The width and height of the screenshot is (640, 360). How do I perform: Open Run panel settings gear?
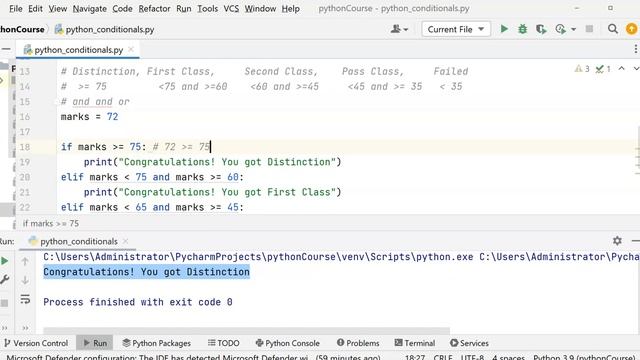617,241
